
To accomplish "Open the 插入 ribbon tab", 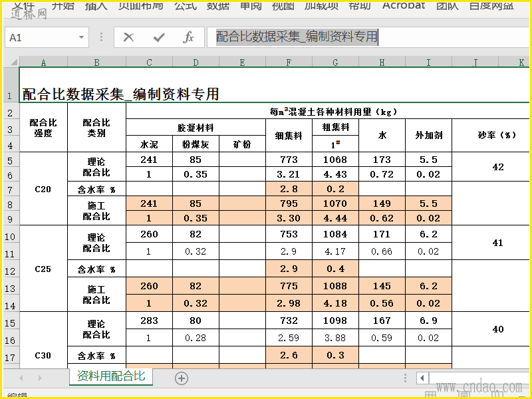I will pyautogui.click(x=96, y=5).
